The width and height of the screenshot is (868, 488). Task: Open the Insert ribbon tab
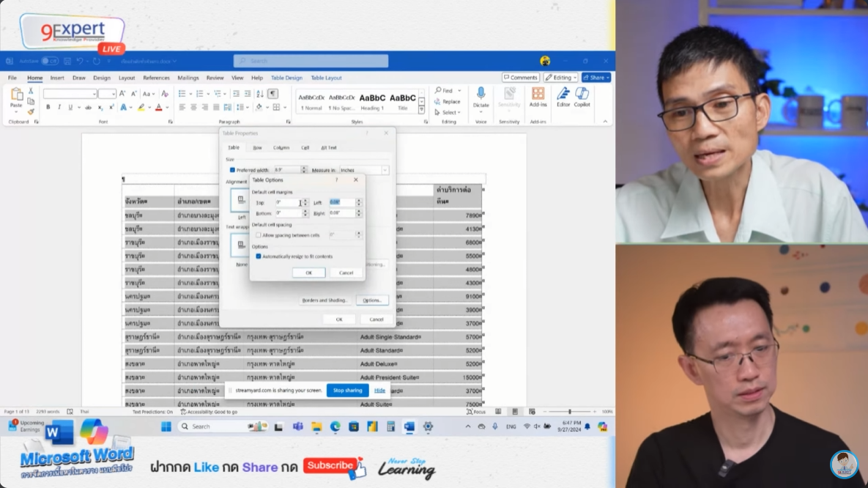click(x=57, y=78)
